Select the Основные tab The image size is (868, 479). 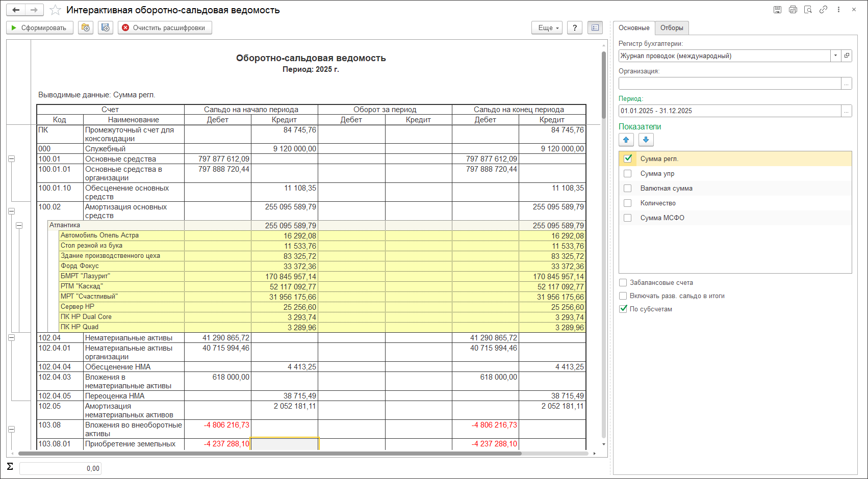[634, 28]
